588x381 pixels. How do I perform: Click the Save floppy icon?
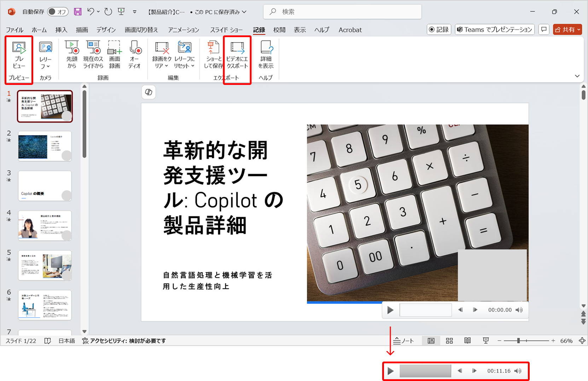[77, 12]
